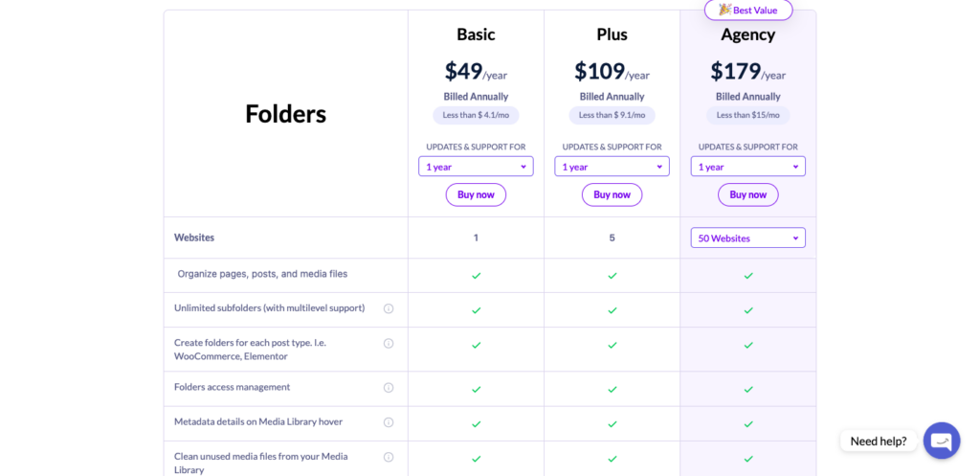
Task: Click the Agency plan $179 price
Action: click(x=736, y=71)
